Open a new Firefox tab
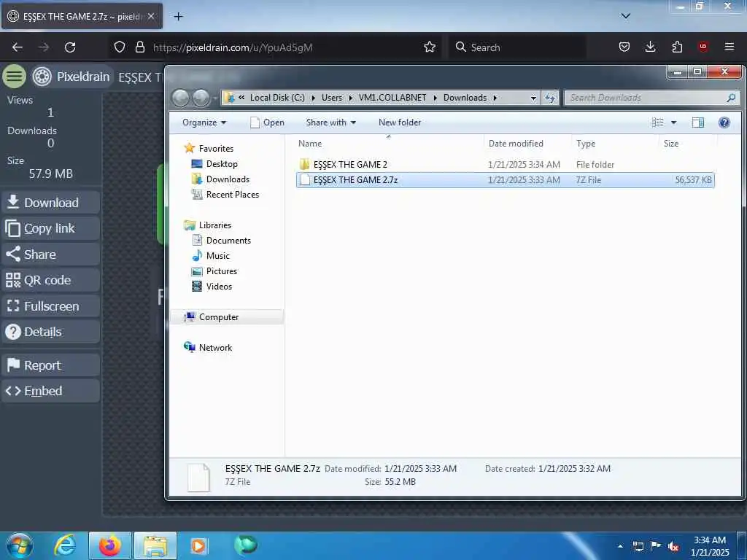Screen dimensions: 747x560 (x=179, y=17)
